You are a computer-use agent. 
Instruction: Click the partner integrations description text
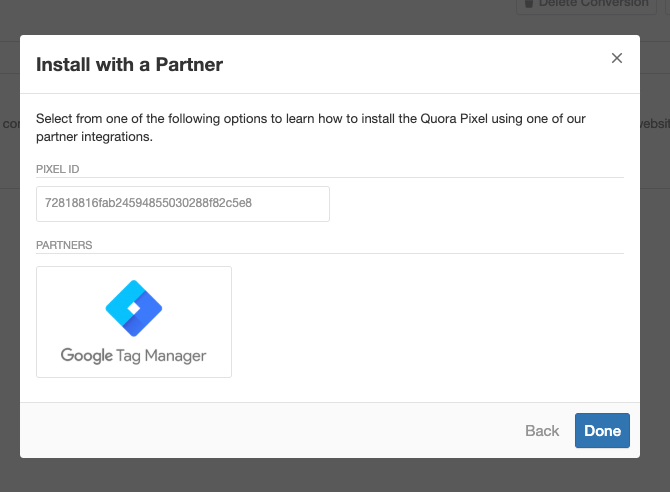(x=311, y=127)
